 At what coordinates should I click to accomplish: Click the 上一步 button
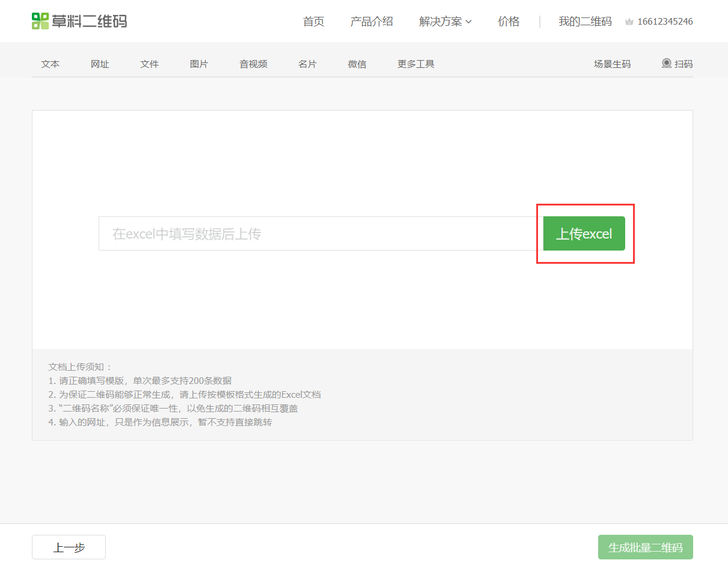point(69,547)
